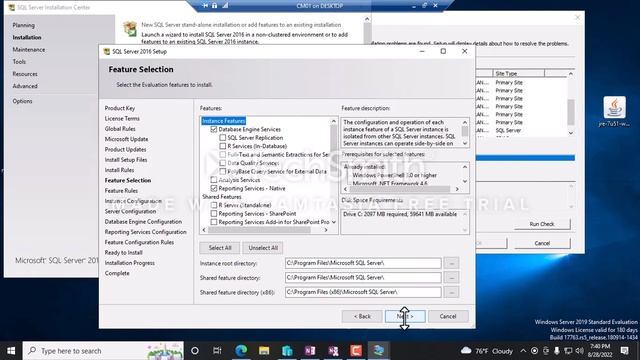
Task: Open the OneNote icon on the taskbar
Action: tap(310, 351)
